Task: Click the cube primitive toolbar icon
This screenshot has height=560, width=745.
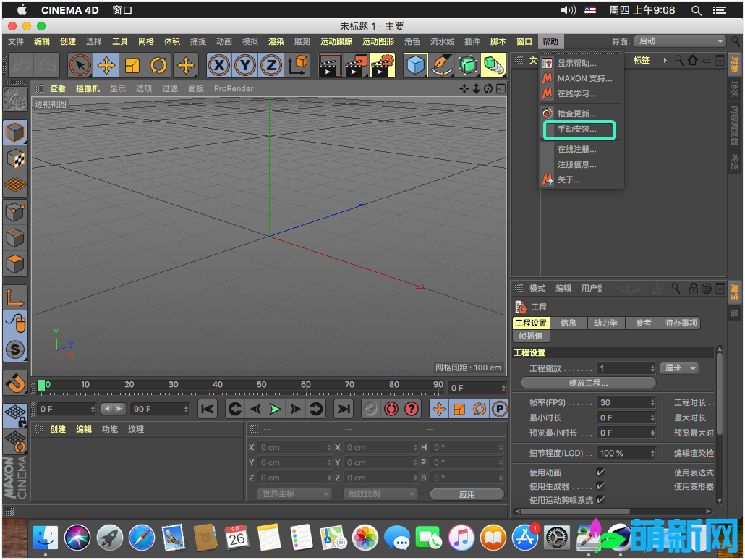Action: coord(416,65)
